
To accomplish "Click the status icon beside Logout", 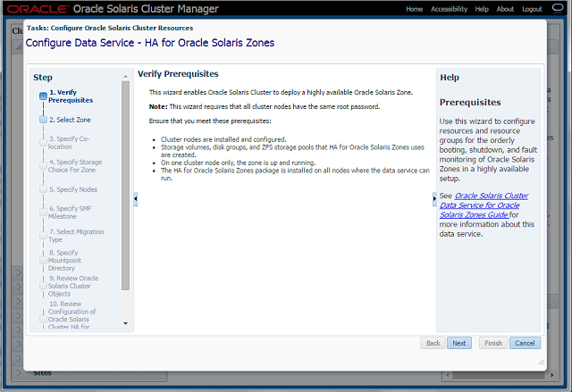I will click(x=558, y=8).
